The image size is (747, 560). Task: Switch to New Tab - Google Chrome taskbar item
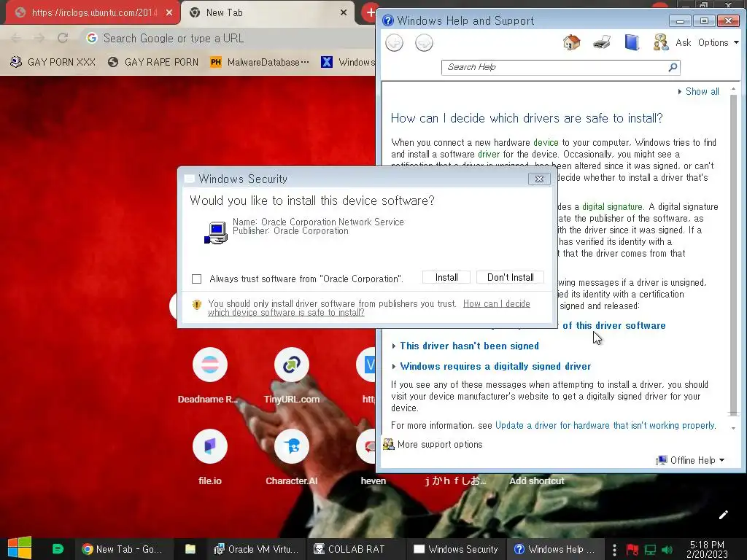tap(123, 549)
